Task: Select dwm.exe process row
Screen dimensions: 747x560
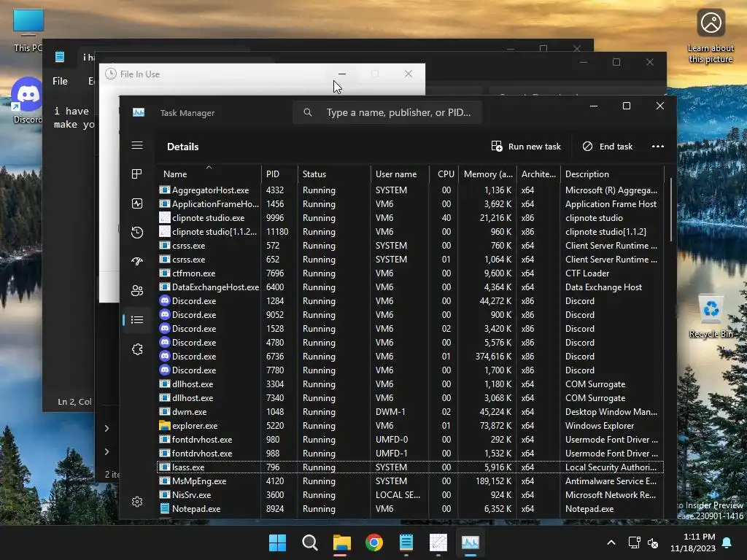Action: point(410,411)
